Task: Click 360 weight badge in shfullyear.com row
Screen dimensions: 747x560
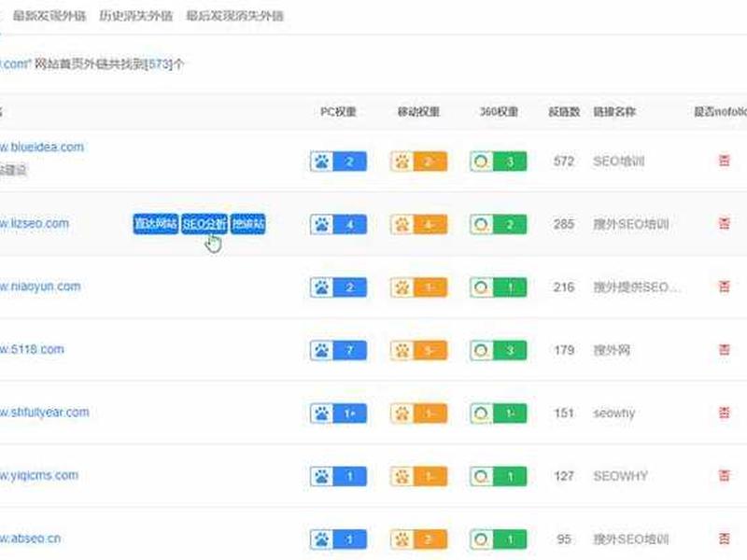Action: click(498, 413)
